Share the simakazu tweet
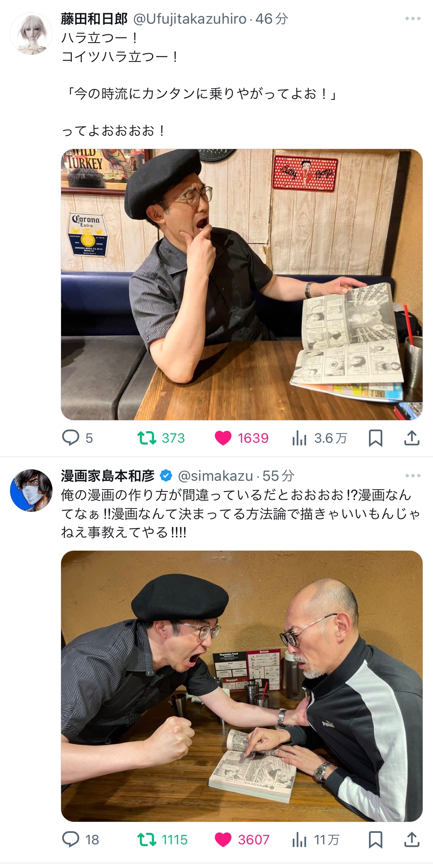This screenshot has width=433, height=868. pos(412,840)
